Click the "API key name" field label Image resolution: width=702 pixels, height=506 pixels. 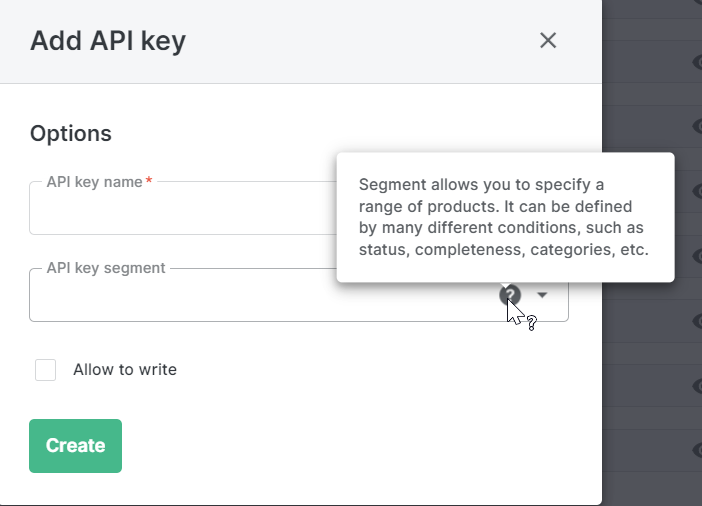pyautogui.click(x=95, y=182)
